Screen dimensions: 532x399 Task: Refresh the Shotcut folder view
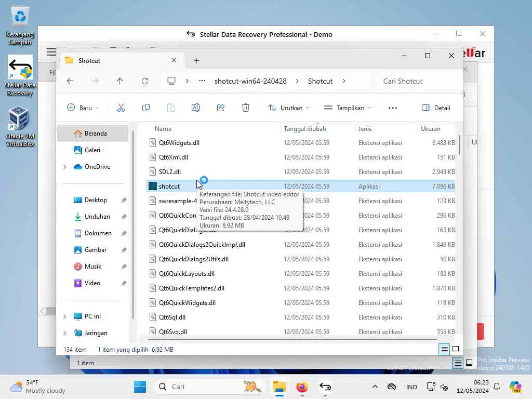(145, 81)
